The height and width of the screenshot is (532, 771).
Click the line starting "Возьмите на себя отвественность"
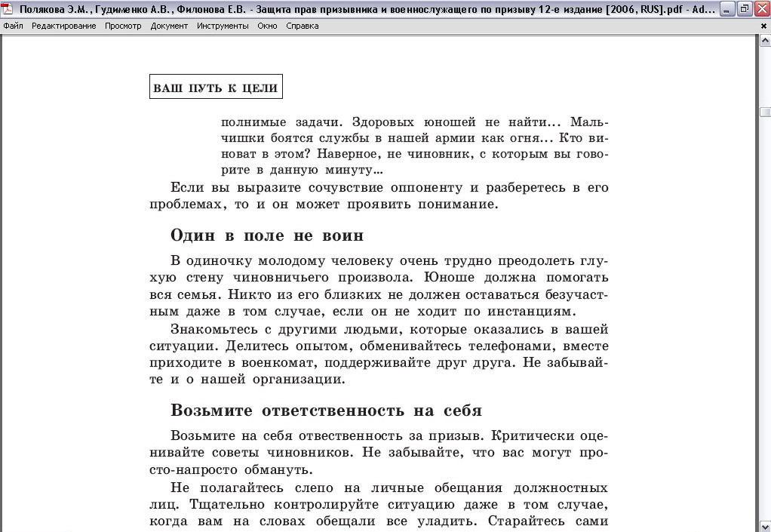[389, 435]
